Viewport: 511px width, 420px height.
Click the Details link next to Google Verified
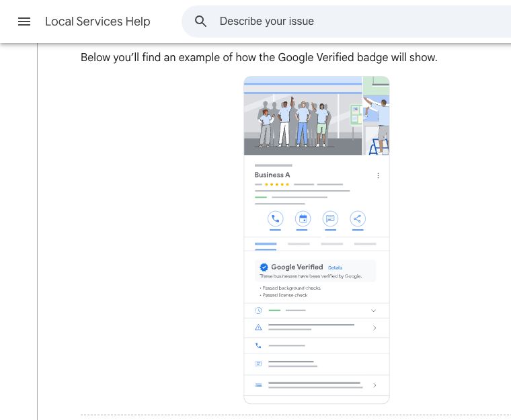point(335,268)
